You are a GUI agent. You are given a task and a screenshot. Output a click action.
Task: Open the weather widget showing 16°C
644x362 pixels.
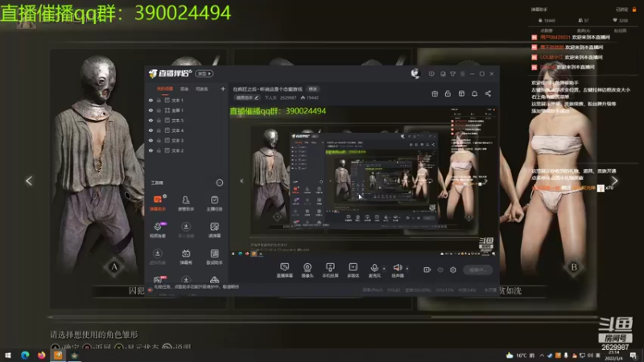pos(520,356)
